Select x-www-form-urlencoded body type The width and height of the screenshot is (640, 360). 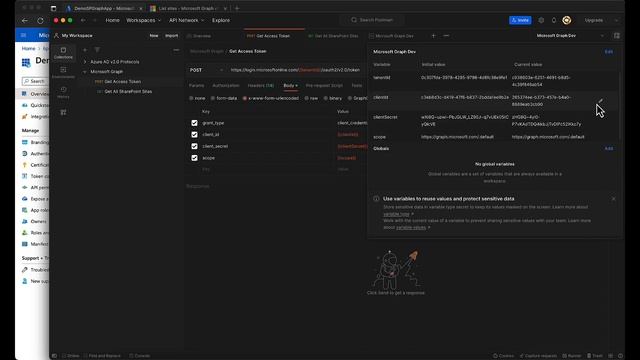(245, 98)
